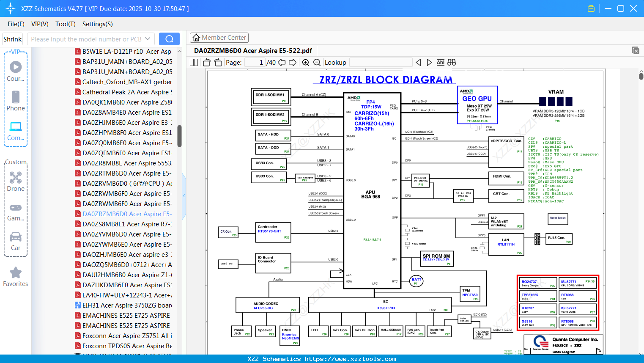Click the file list scroll-up arrow

(179, 51)
